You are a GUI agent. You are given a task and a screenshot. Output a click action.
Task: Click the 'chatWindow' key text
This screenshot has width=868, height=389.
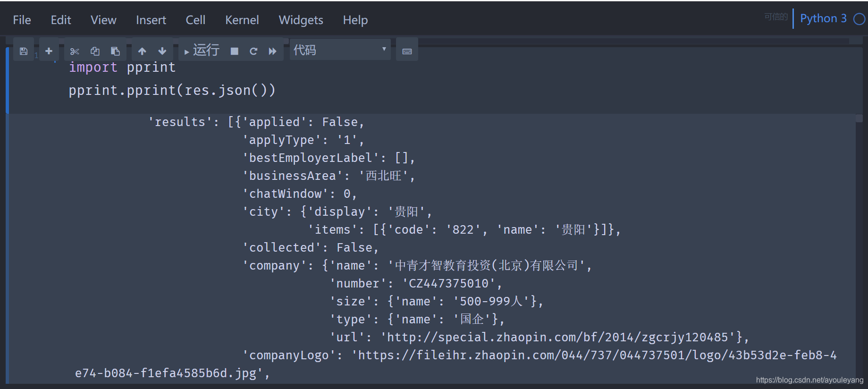click(285, 194)
